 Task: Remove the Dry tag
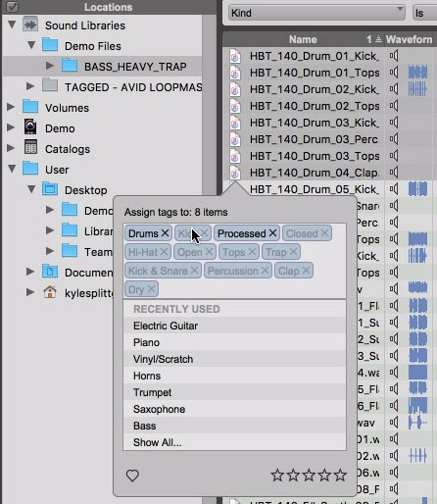click(151, 289)
